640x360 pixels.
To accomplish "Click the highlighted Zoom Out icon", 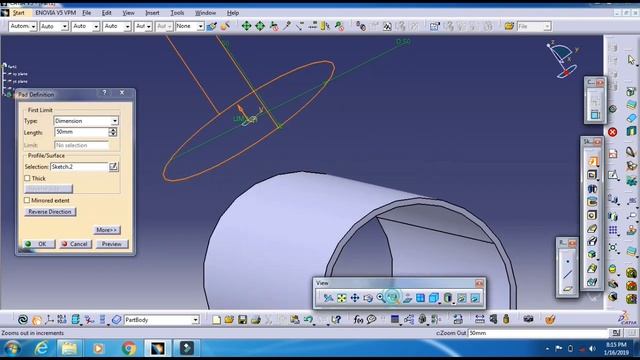I will 393,297.
